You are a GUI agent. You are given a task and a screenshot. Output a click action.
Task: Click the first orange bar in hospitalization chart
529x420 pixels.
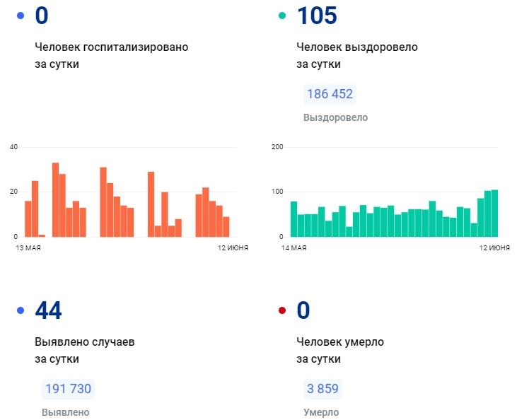[28, 218]
